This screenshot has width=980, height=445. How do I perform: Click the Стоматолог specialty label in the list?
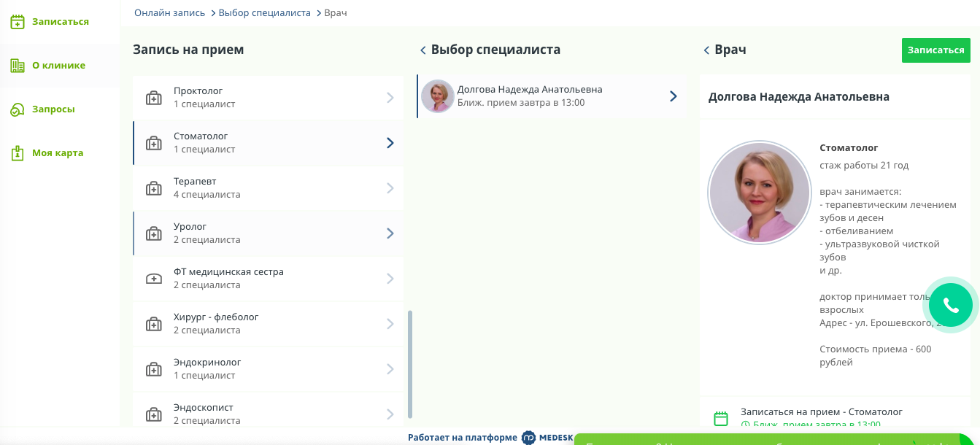[x=201, y=136]
